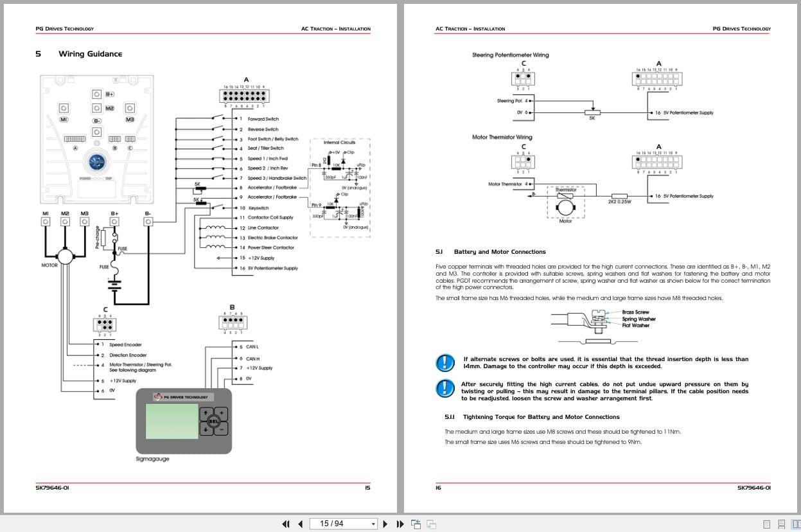Select the rotate page icon
801x532 pixels.
tap(415, 524)
